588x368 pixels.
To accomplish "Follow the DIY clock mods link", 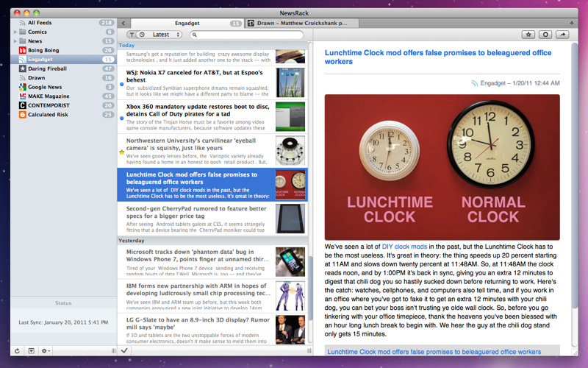I will pyautogui.click(x=404, y=247).
